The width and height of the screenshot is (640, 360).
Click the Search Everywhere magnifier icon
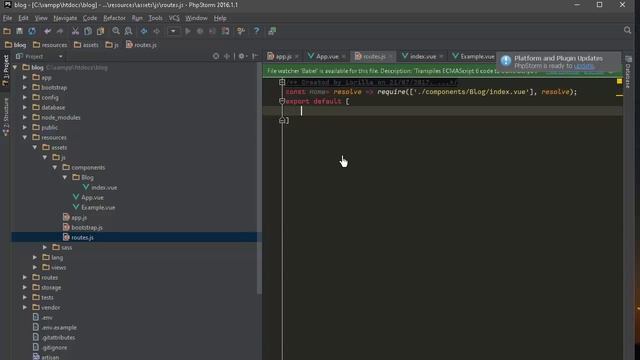point(627,30)
